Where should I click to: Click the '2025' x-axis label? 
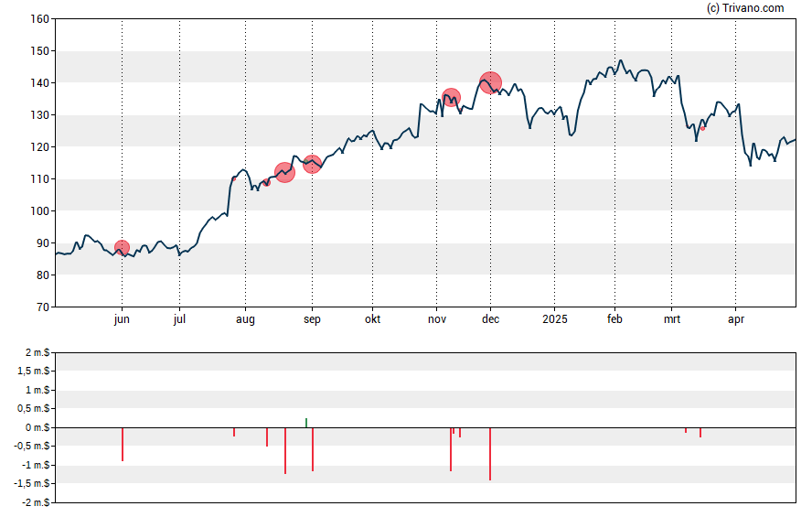(555, 319)
